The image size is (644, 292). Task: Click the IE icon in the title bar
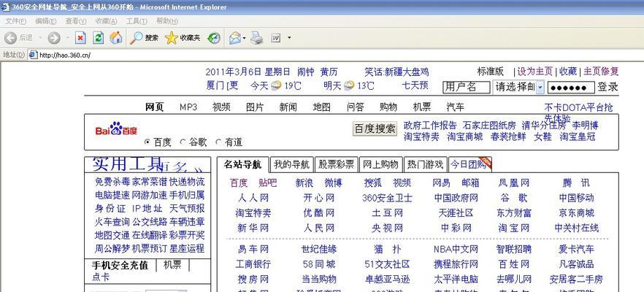(6, 7)
